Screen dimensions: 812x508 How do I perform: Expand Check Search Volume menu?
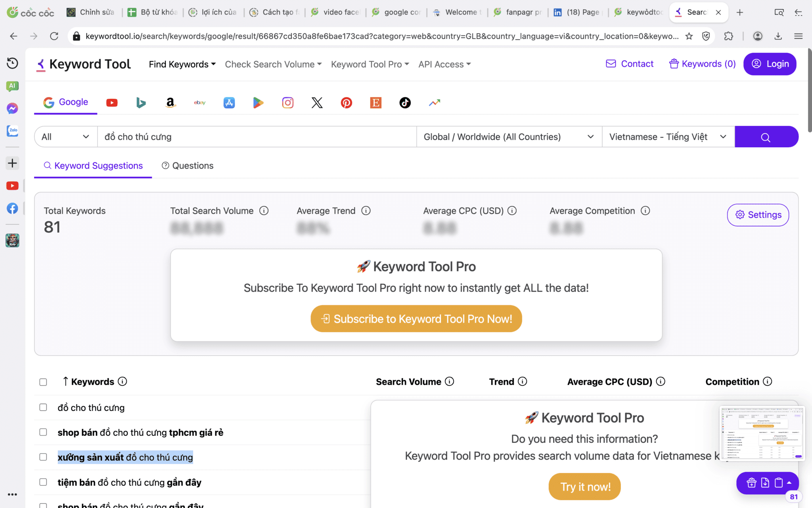click(x=273, y=64)
